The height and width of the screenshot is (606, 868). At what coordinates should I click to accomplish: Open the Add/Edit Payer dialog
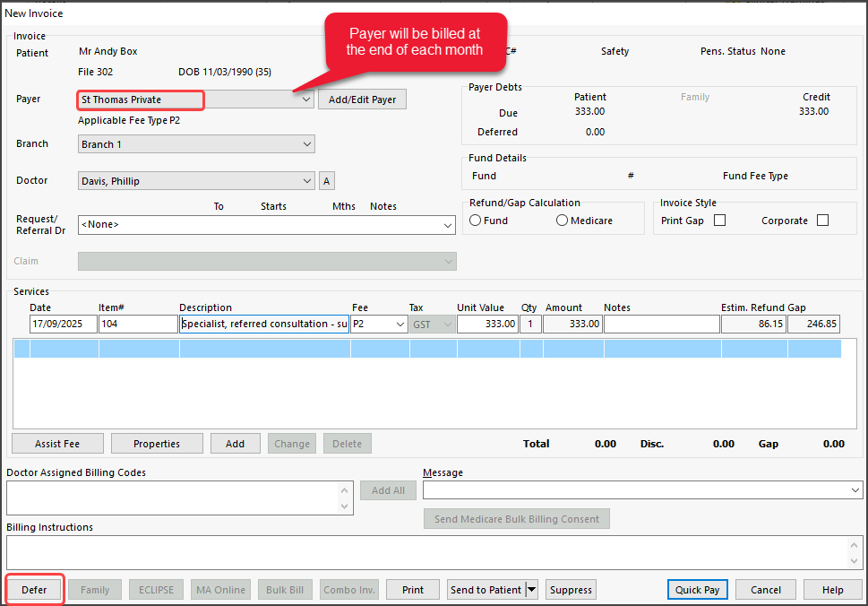pos(362,100)
